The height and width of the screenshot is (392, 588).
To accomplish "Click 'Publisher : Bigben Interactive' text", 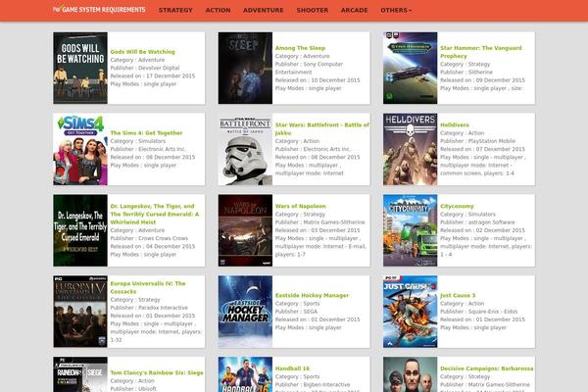I will [313, 384].
